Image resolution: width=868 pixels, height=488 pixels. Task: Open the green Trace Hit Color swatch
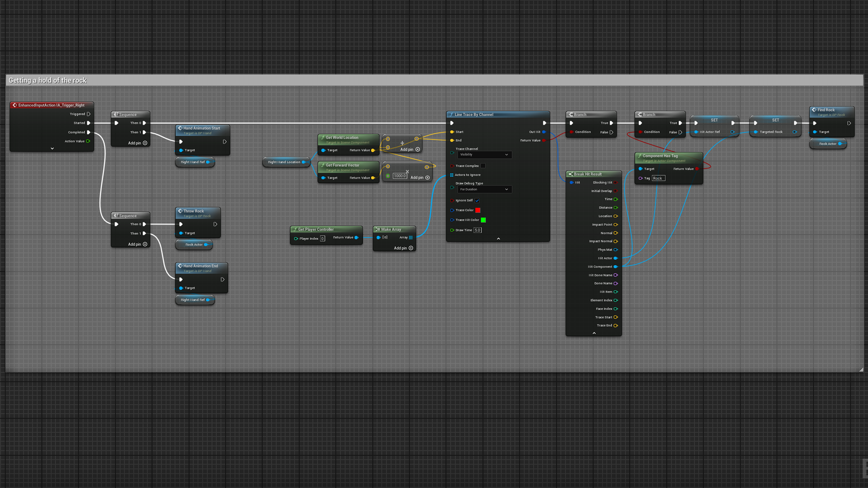tap(483, 220)
